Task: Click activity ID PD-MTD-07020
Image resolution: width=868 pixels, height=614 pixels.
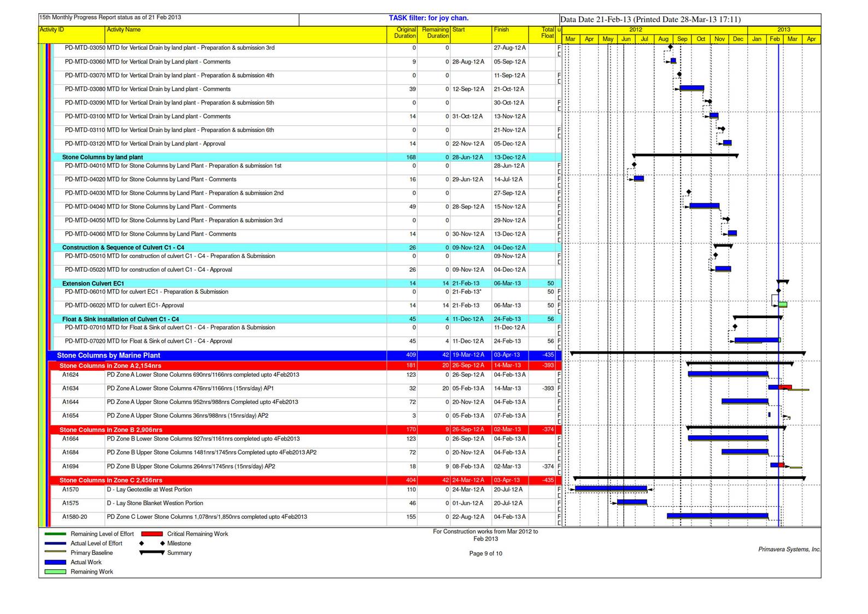Action: [x=85, y=341]
